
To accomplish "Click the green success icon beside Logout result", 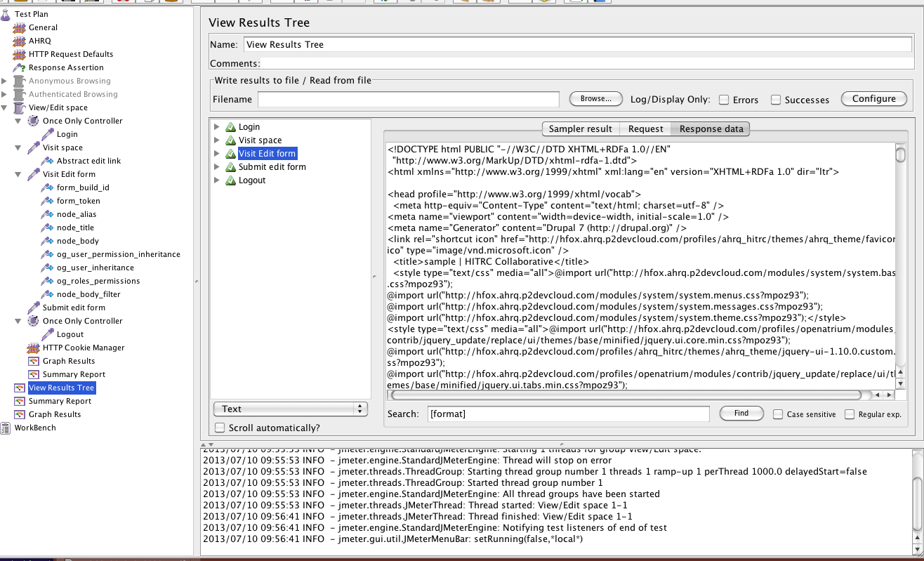I will click(x=230, y=180).
